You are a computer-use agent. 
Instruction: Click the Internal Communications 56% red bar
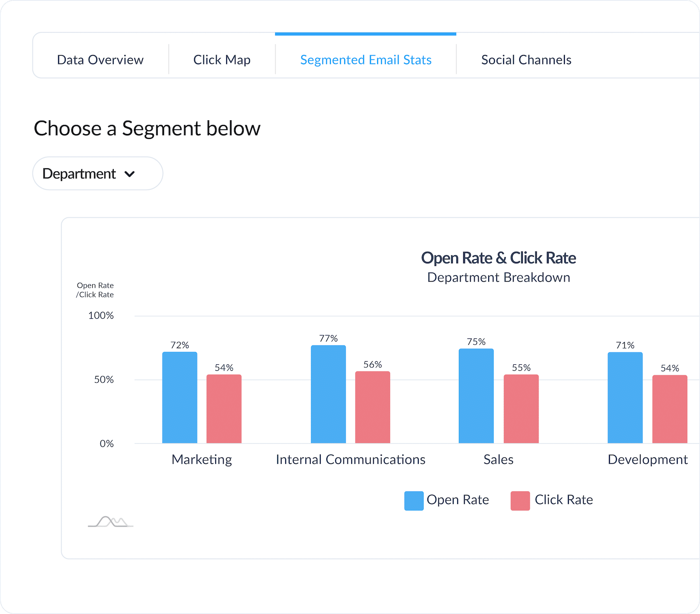tap(372, 407)
